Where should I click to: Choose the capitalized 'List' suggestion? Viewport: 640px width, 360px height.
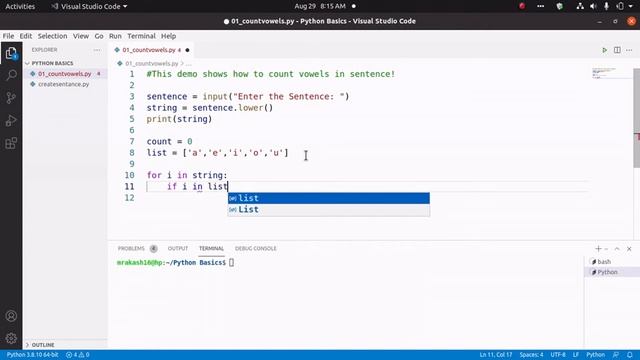click(x=329, y=210)
